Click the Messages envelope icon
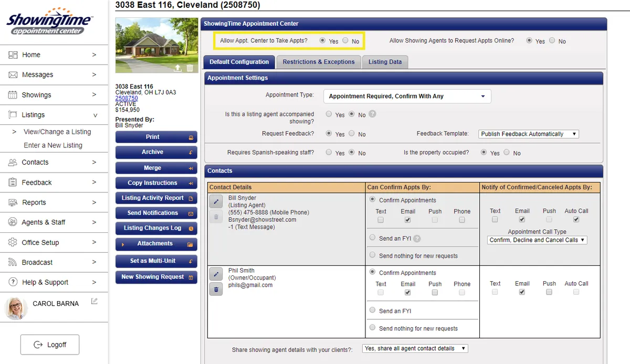This screenshot has width=630, height=364. 13,74
